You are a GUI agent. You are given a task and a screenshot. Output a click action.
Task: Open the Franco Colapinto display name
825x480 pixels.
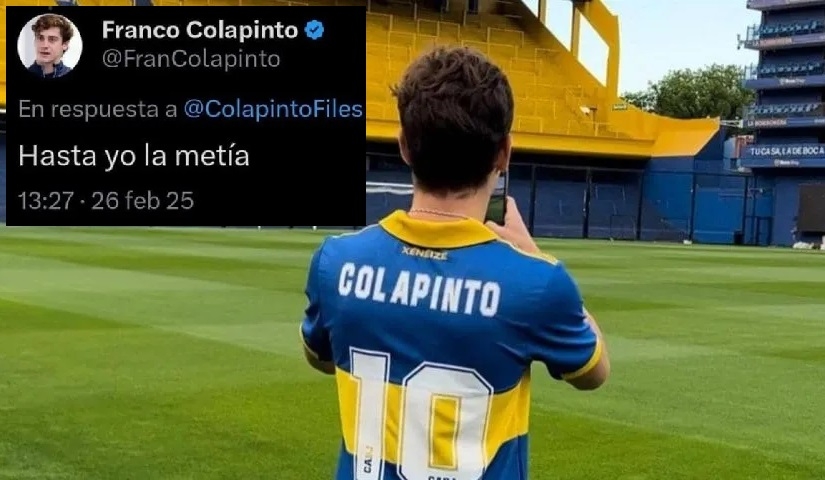(x=200, y=31)
